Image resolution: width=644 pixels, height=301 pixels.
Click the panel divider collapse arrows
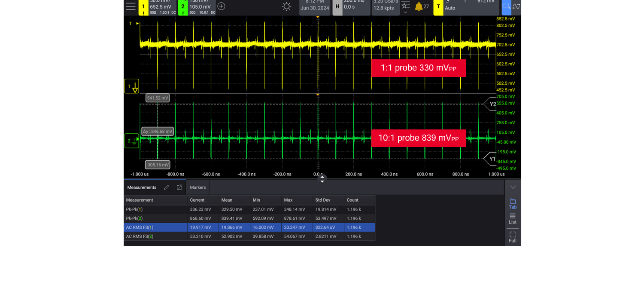[322, 179]
